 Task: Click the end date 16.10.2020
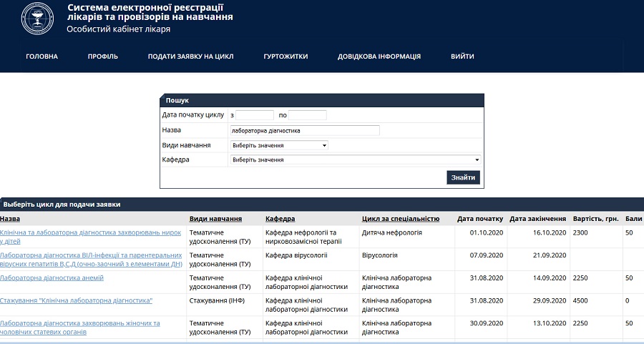click(550, 232)
